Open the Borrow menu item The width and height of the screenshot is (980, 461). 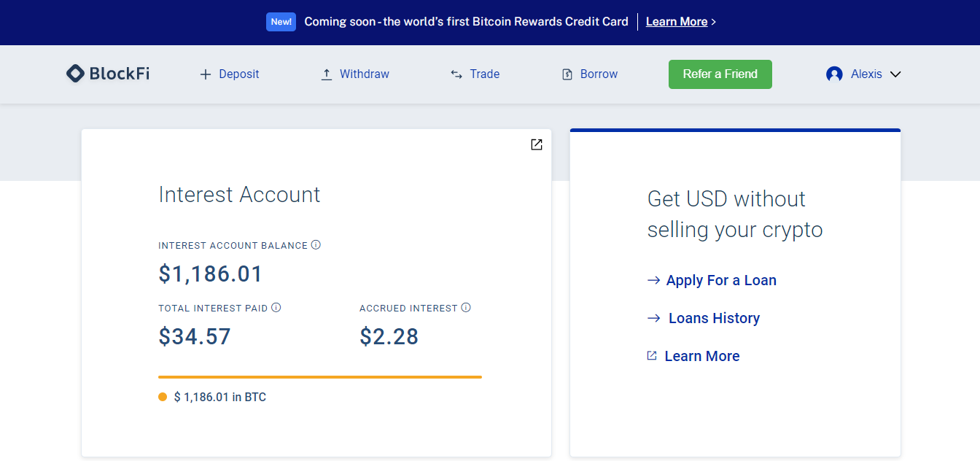tap(599, 74)
